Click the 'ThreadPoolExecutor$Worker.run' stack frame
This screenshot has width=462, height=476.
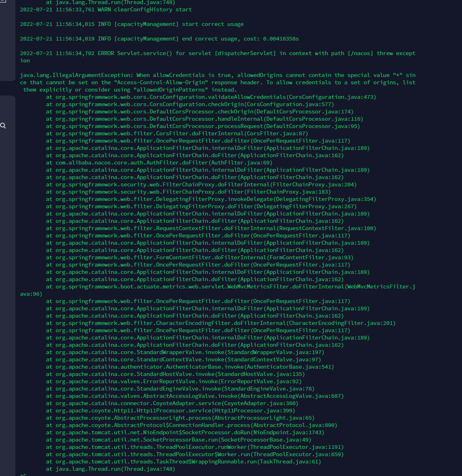click(x=195, y=454)
